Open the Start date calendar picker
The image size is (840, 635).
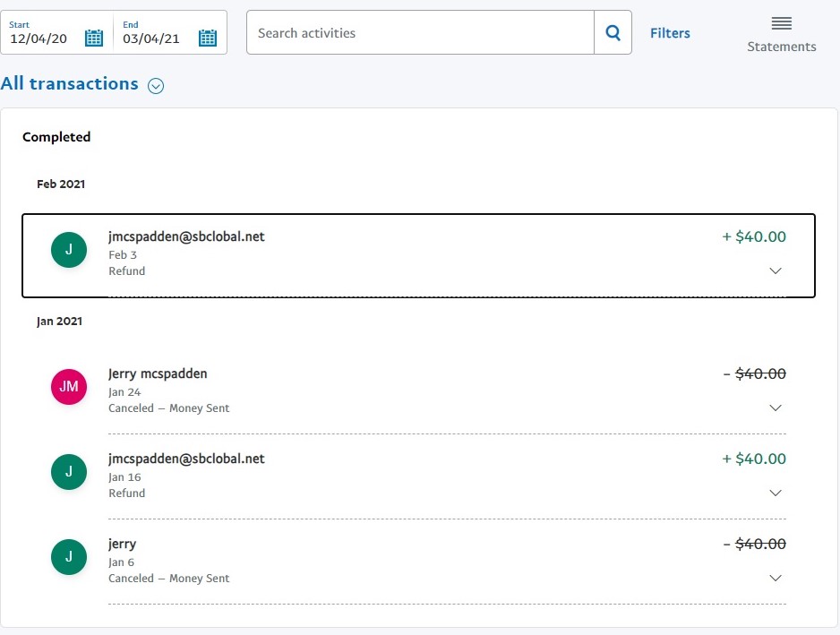[x=94, y=38]
